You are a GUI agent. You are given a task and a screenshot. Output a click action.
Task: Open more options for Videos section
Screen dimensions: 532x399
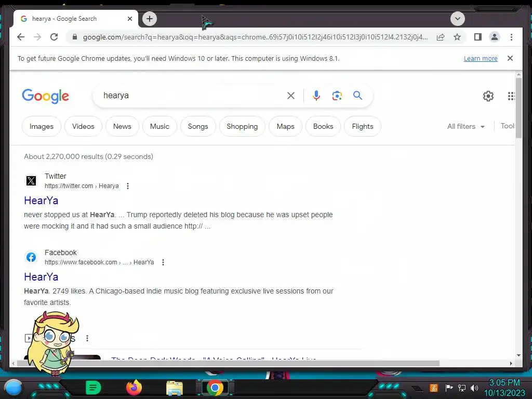click(x=87, y=338)
